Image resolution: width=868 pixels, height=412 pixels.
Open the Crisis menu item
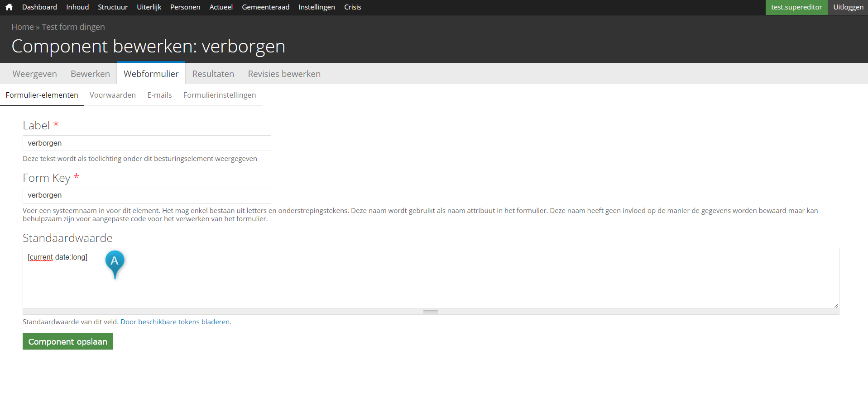click(x=352, y=7)
